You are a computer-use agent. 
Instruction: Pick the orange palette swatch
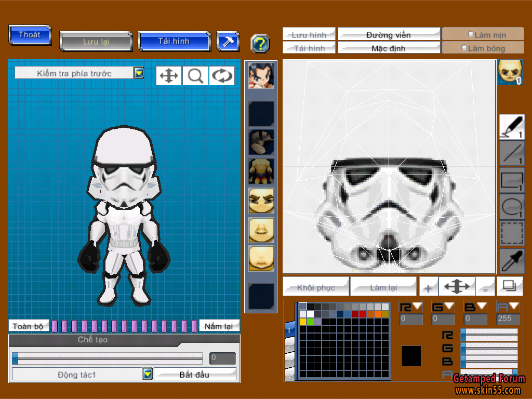[378, 314]
